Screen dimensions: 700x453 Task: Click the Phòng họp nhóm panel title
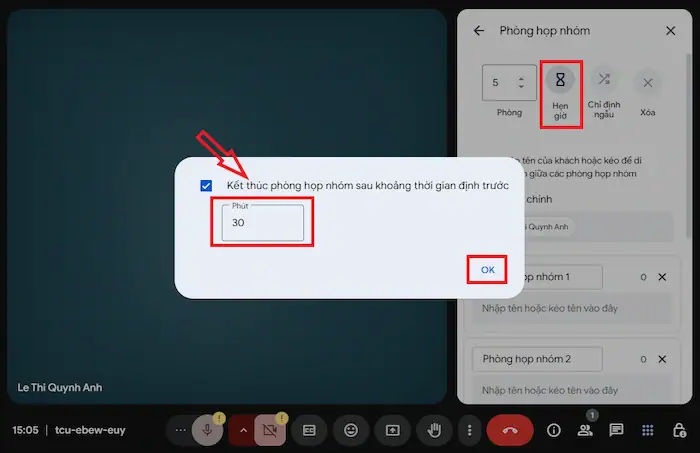[x=545, y=31]
